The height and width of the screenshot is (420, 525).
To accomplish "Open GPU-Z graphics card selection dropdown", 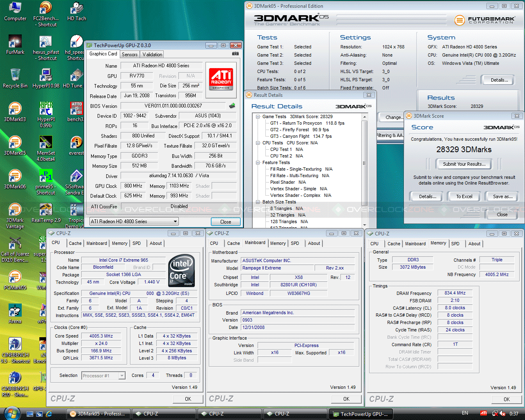I will [x=134, y=221].
